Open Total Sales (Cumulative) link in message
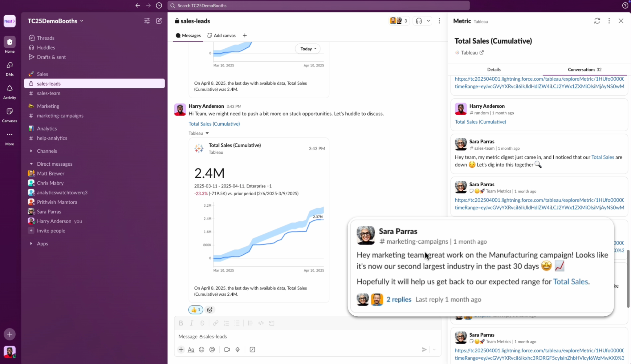The height and width of the screenshot is (364, 631). [214, 124]
